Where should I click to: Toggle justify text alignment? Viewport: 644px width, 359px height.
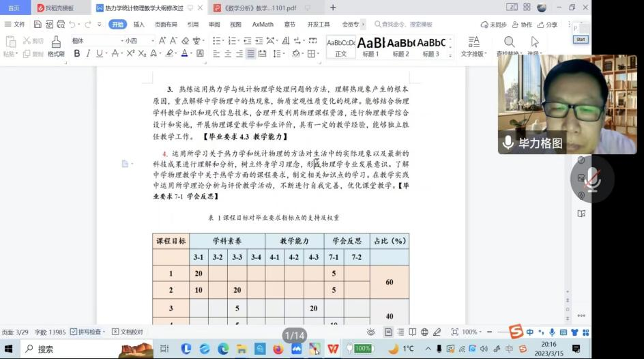pyautogui.click(x=251, y=54)
